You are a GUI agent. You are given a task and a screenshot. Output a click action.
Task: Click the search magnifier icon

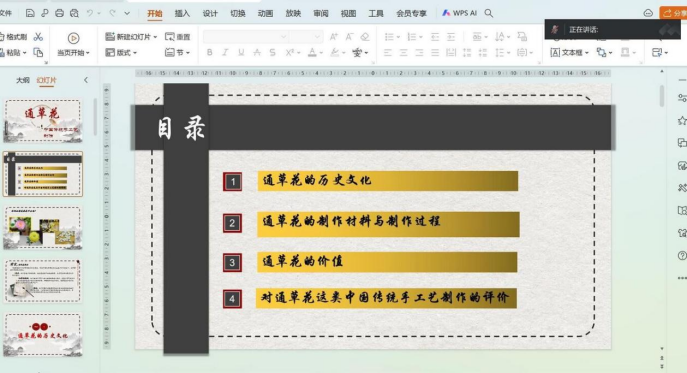click(x=489, y=14)
